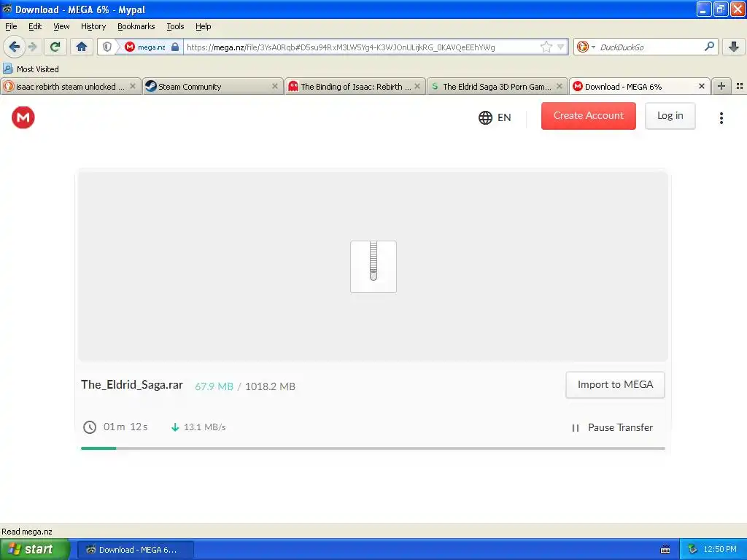Click the Forward navigation arrow
This screenshot has height=560, width=747.
click(33, 47)
